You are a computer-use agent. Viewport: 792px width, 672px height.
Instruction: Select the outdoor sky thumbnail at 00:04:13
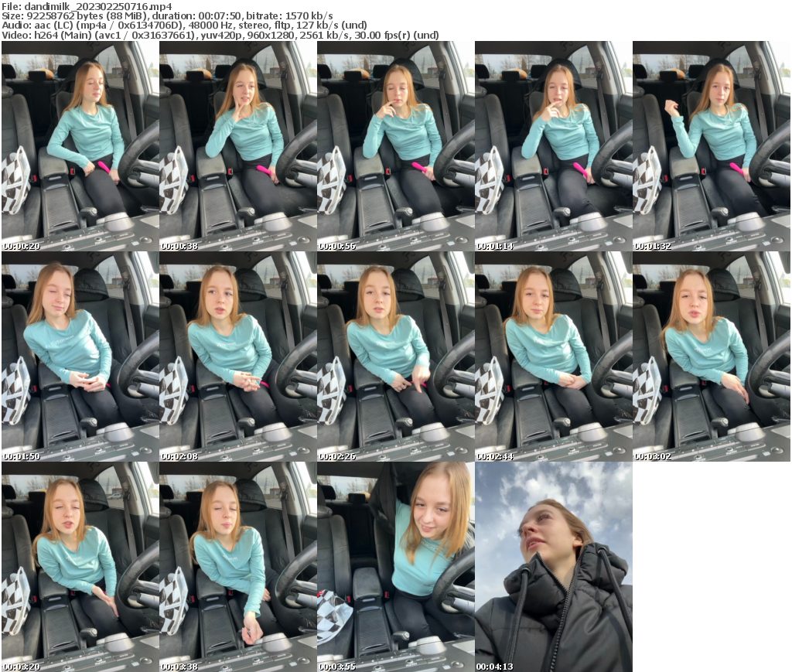click(x=553, y=566)
